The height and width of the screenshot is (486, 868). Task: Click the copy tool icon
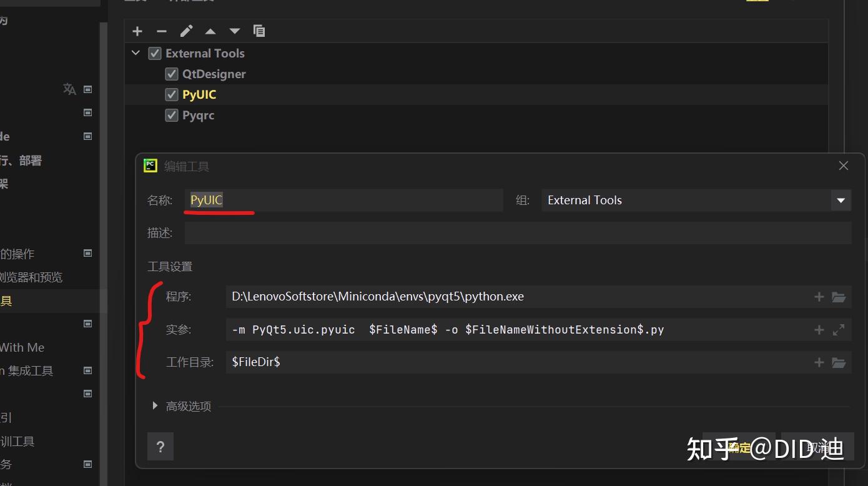pyautogui.click(x=259, y=31)
